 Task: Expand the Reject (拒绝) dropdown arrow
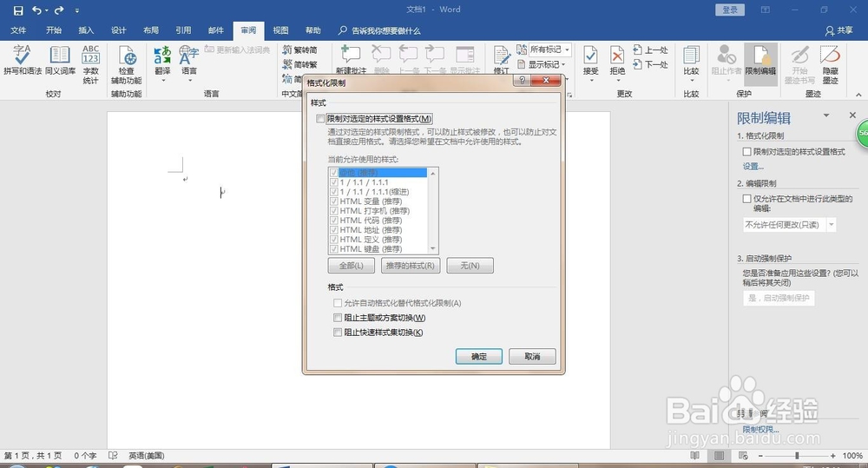[x=617, y=80]
